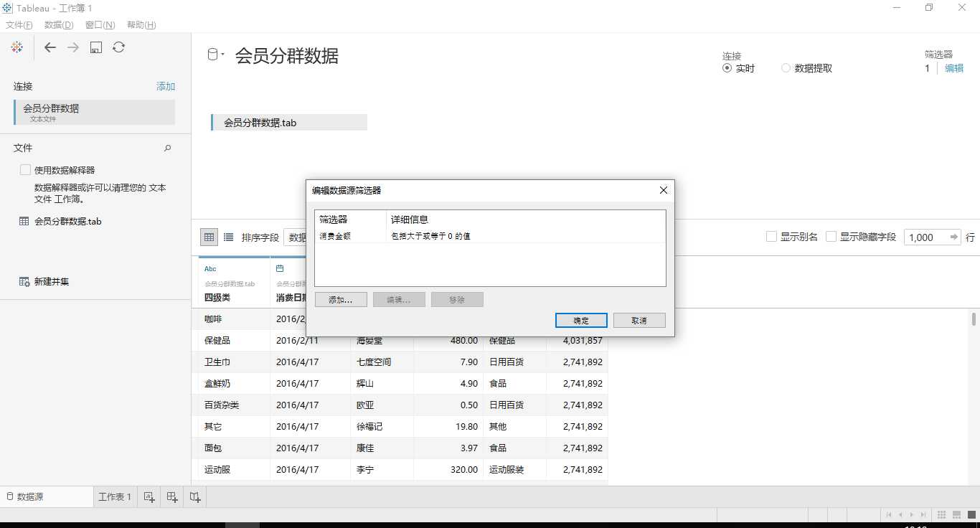Check the 显示隐藏字段 checkbox
Image resolution: width=980 pixels, height=528 pixels.
[x=831, y=237]
